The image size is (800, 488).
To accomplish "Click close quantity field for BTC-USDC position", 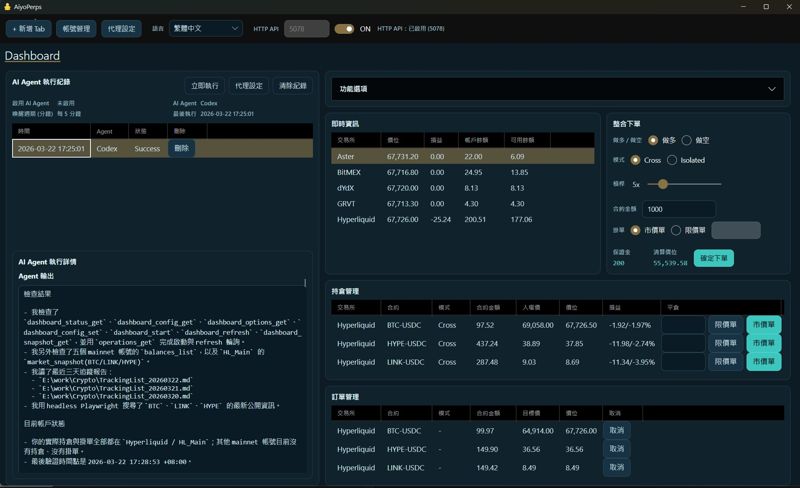I will (683, 325).
